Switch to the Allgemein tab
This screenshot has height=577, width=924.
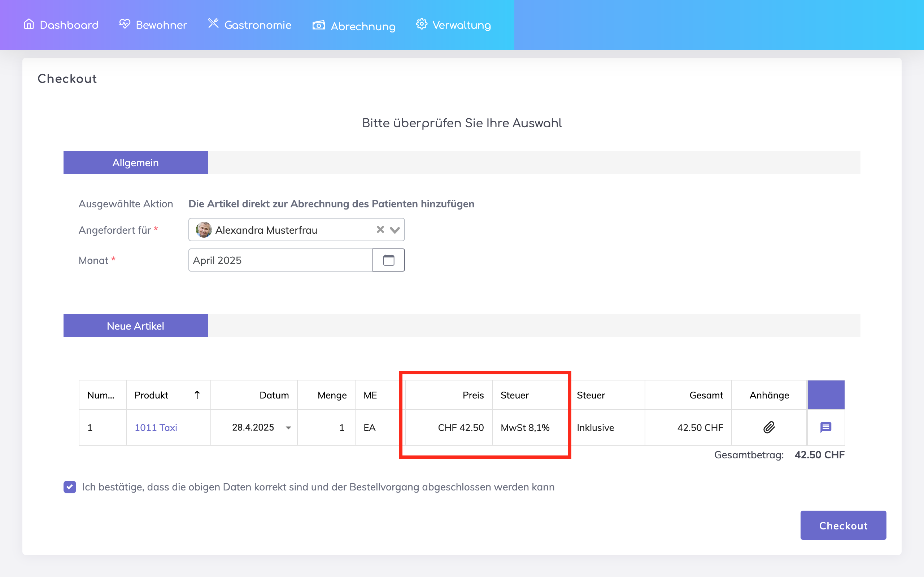coord(136,163)
